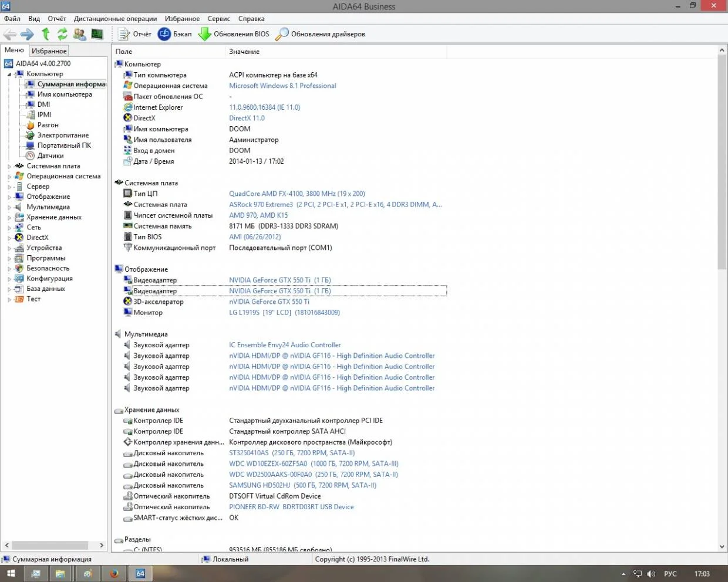Select the Тест tree item
Viewport: 728px width, 582px height.
pyautogui.click(x=33, y=299)
